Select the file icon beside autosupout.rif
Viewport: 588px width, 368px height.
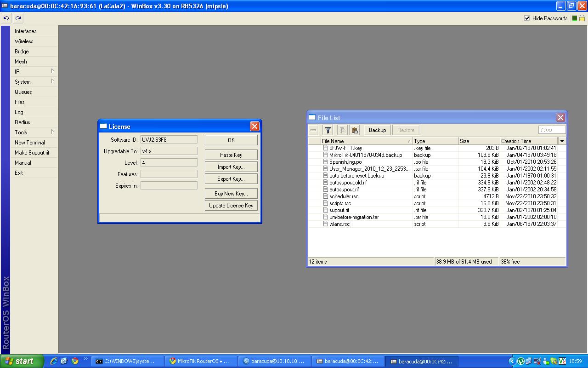click(x=326, y=190)
